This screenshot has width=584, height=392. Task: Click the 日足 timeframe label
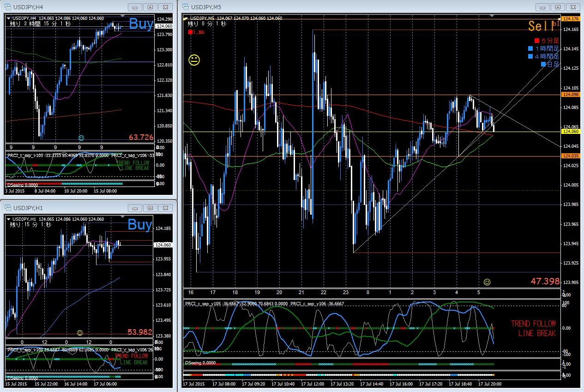click(x=553, y=64)
